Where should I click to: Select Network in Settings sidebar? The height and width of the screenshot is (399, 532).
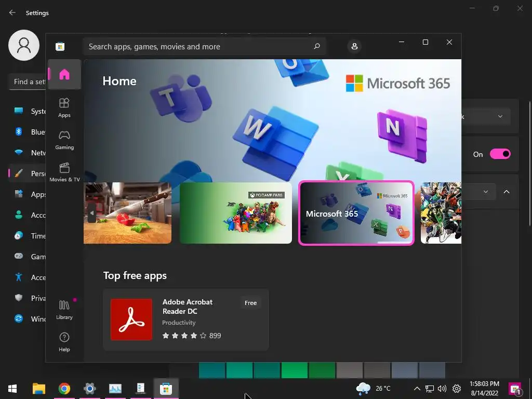[x=28, y=153]
